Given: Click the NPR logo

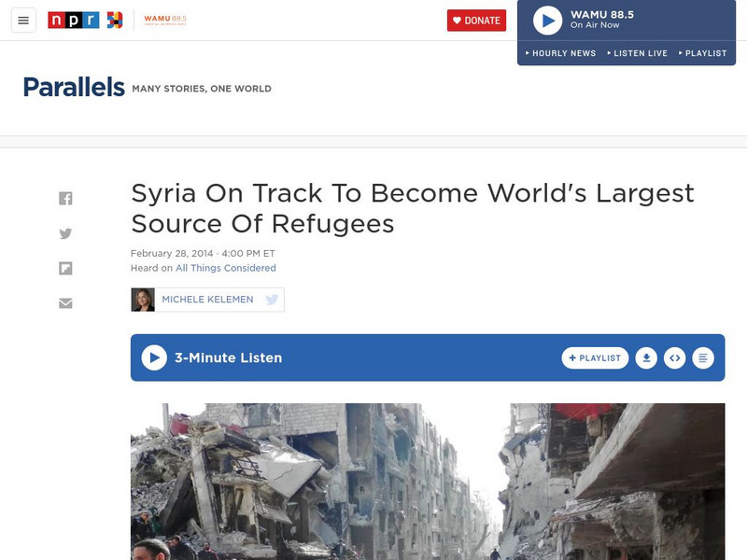Looking at the screenshot, I should pyautogui.click(x=74, y=20).
